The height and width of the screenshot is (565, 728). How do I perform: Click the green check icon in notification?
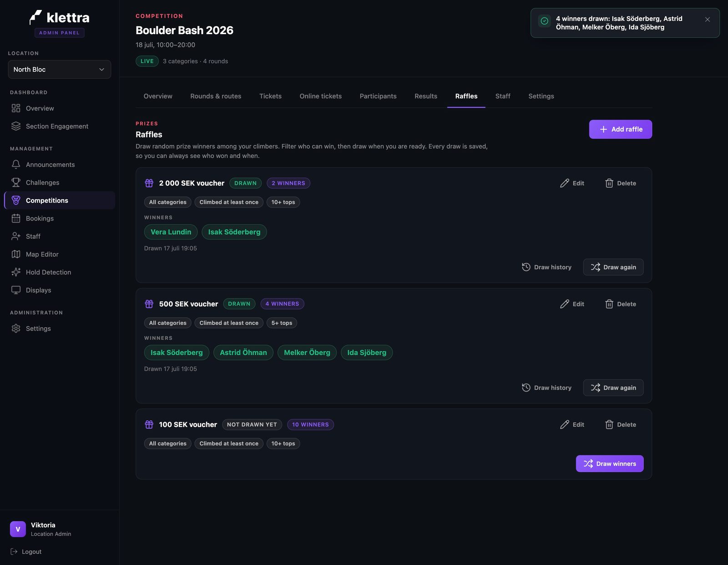544,21
